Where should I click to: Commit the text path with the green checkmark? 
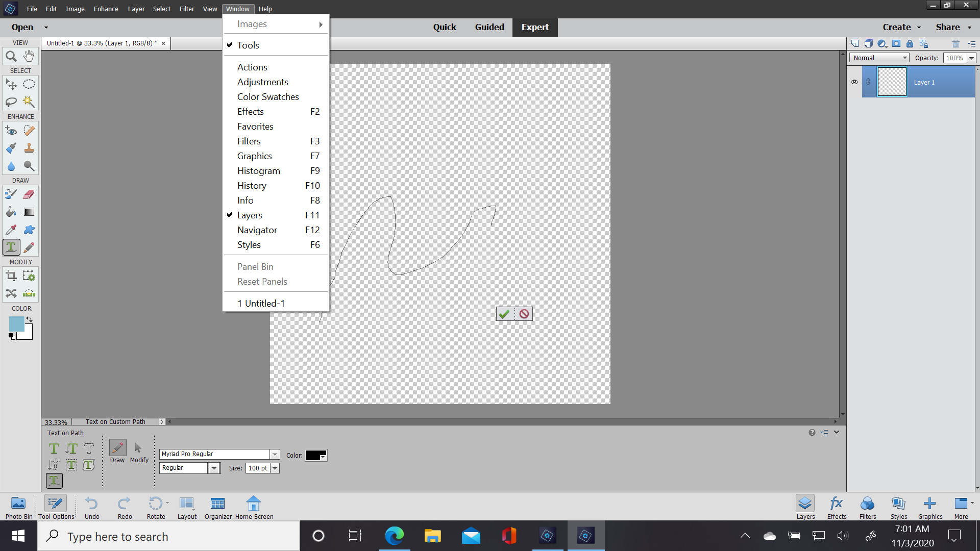(x=504, y=314)
